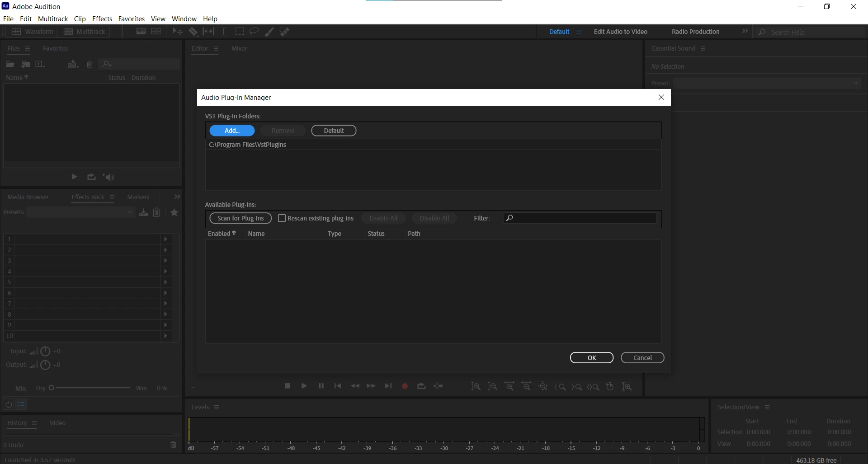Viewport: 868px width, 464px height.
Task: Open the Default workspace menu icon
Action: 578,32
